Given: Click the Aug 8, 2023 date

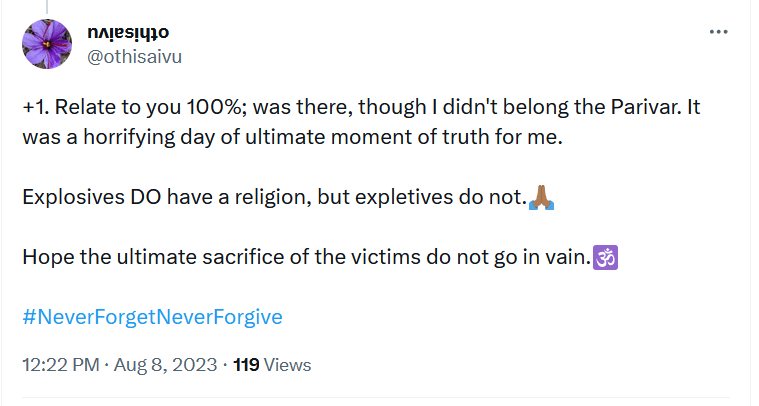Looking at the screenshot, I should pyautogui.click(x=164, y=364).
